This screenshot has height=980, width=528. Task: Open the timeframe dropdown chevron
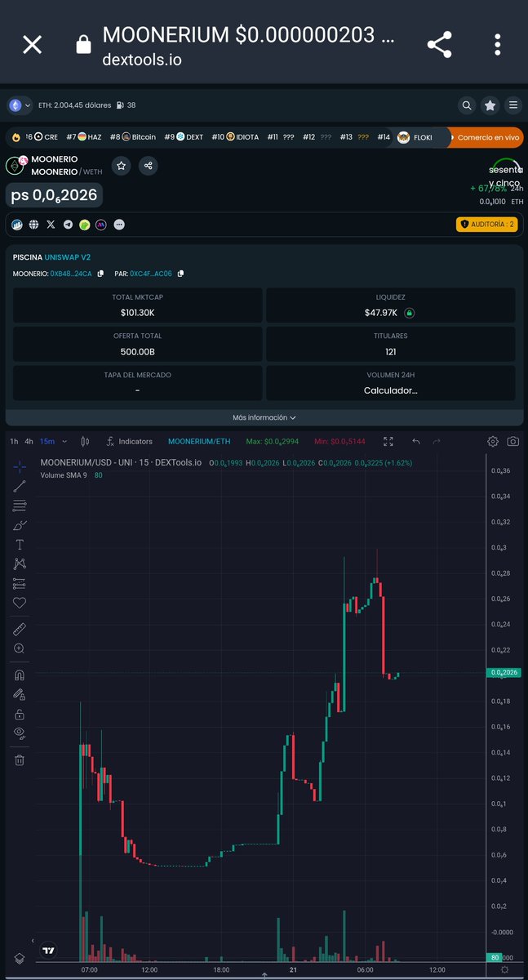click(64, 442)
